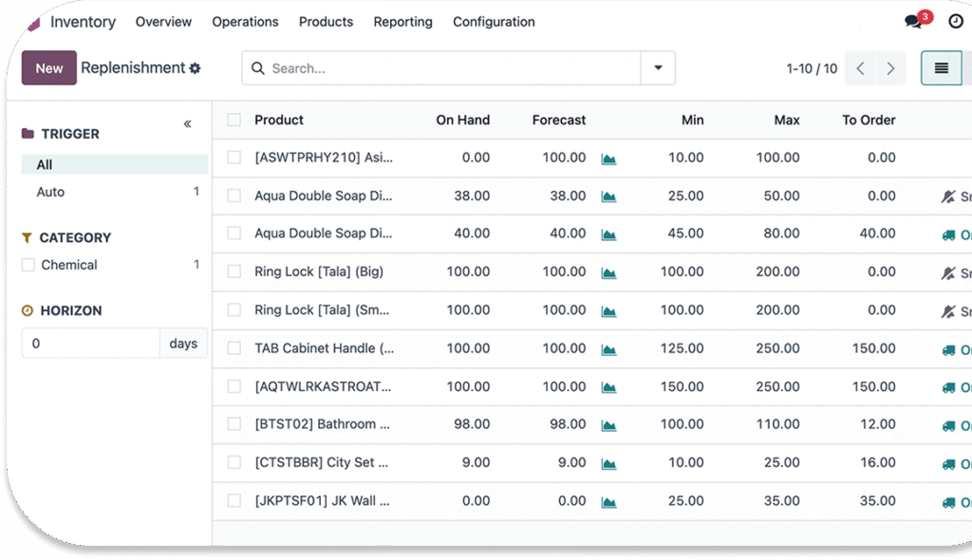Screen dimensions: 972x560
Task: Open the activities clock icon
Action: pos(955,22)
